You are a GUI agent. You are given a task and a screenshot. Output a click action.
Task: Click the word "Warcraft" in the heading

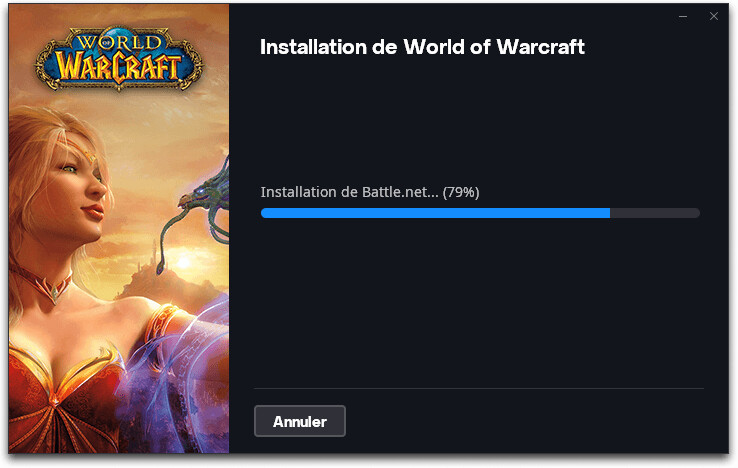[541, 47]
